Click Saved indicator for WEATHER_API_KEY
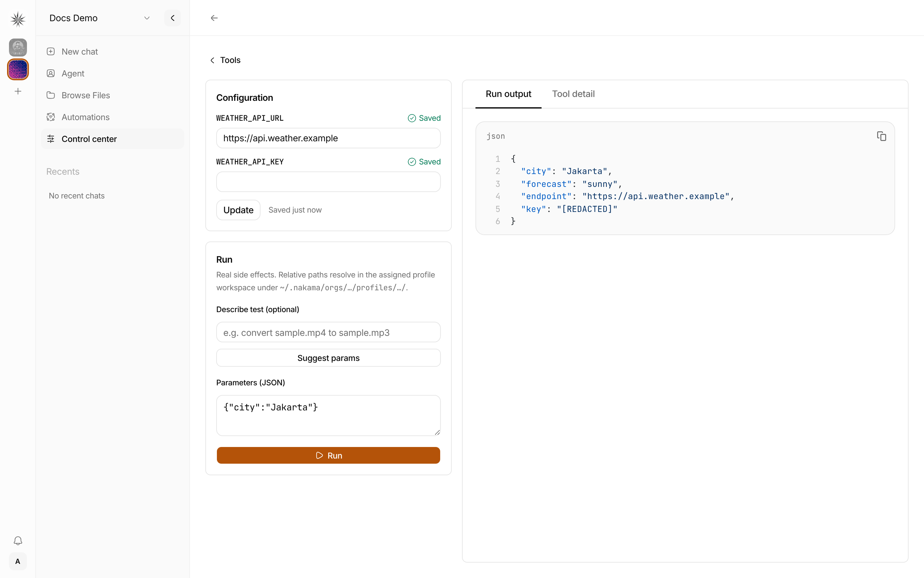The width and height of the screenshot is (924, 578). pos(424,162)
